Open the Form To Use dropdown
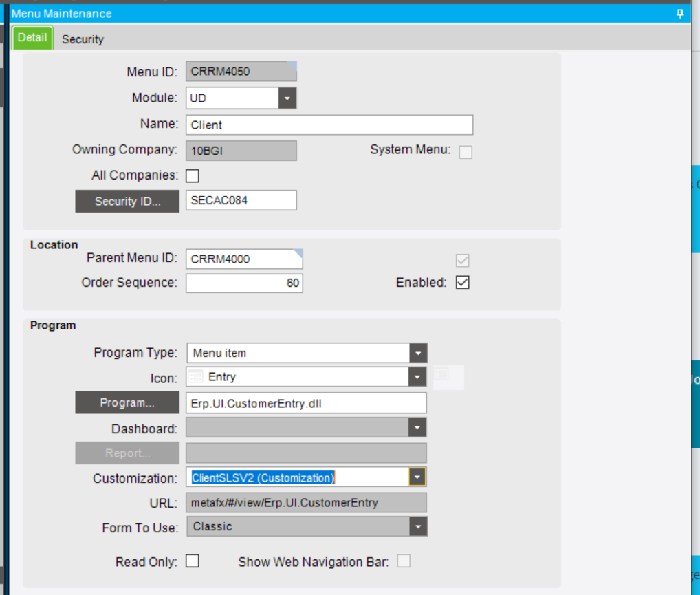The height and width of the screenshot is (595, 700). click(x=417, y=527)
